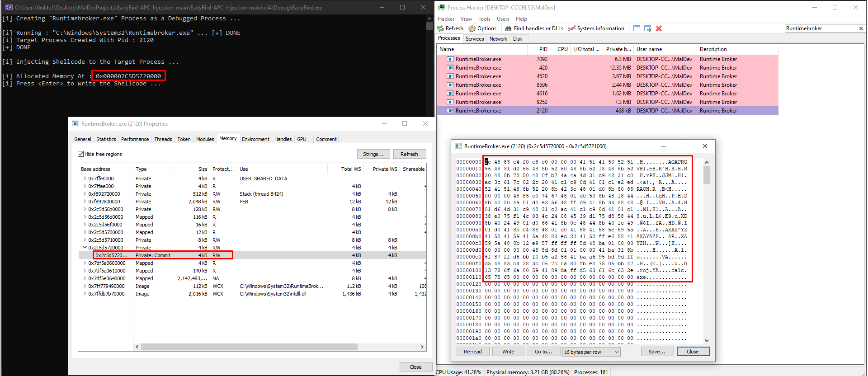Clear the Runtimebroker search filter
The width and height of the screenshot is (868, 376).
[861, 28]
